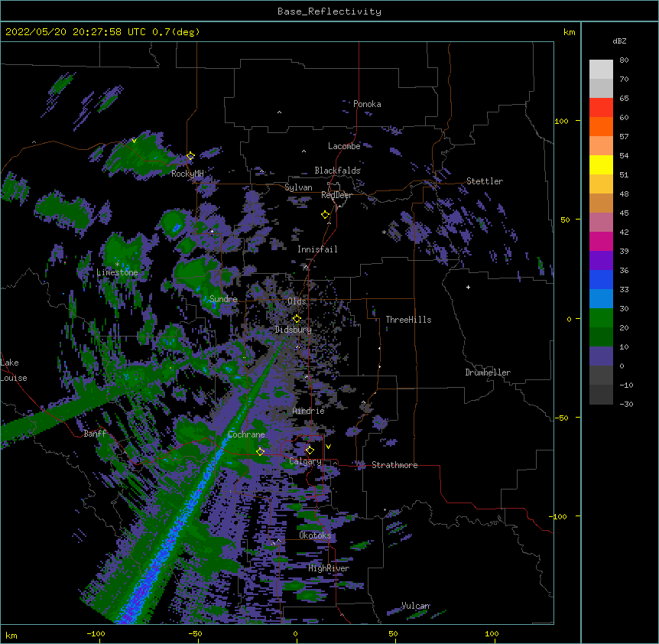Choose the light blue 33 dBZ swatch
Screen dimensions: 659x644
[601, 298]
